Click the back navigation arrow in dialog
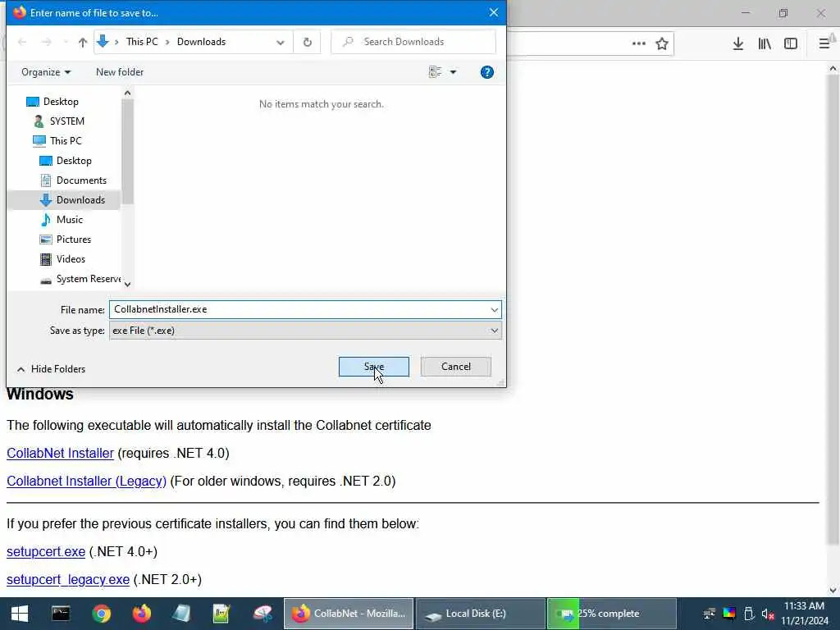 pyautogui.click(x=22, y=42)
